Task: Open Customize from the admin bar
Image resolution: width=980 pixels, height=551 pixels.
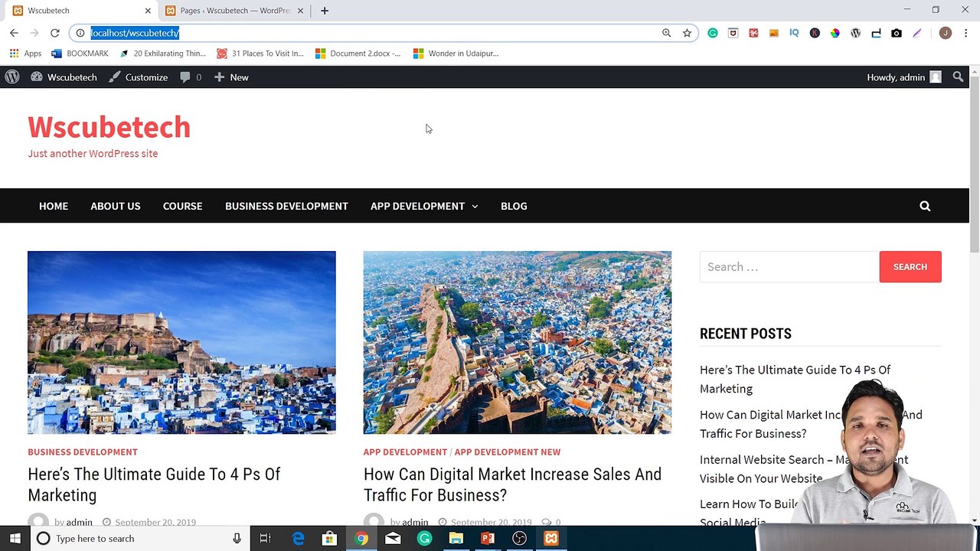Action: [x=138, y=77]
